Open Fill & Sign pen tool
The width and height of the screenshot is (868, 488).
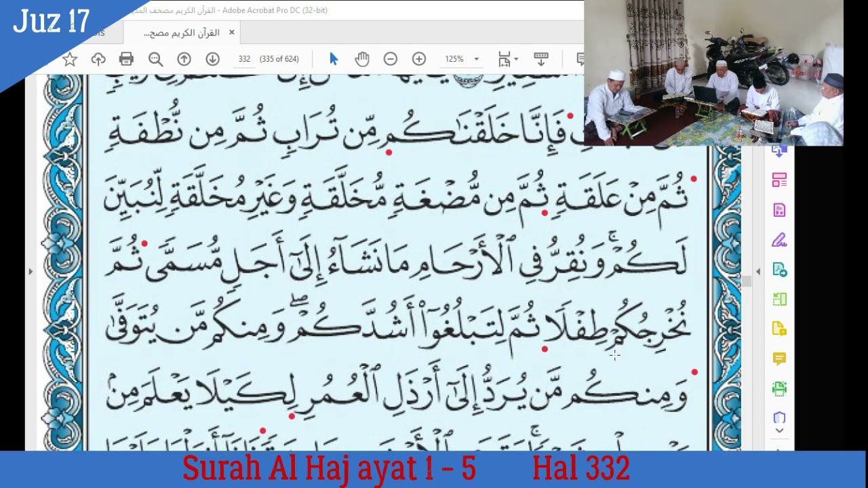coord(779,240)
